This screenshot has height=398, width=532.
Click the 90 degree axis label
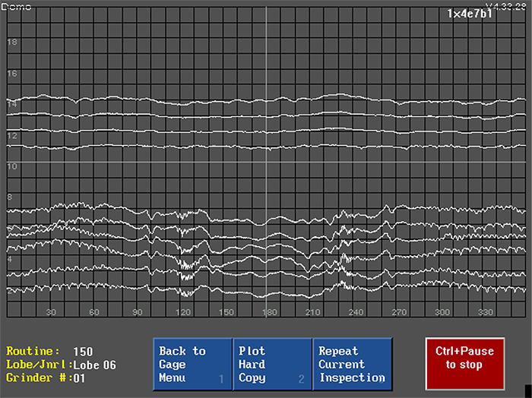(x=138, y=312)
